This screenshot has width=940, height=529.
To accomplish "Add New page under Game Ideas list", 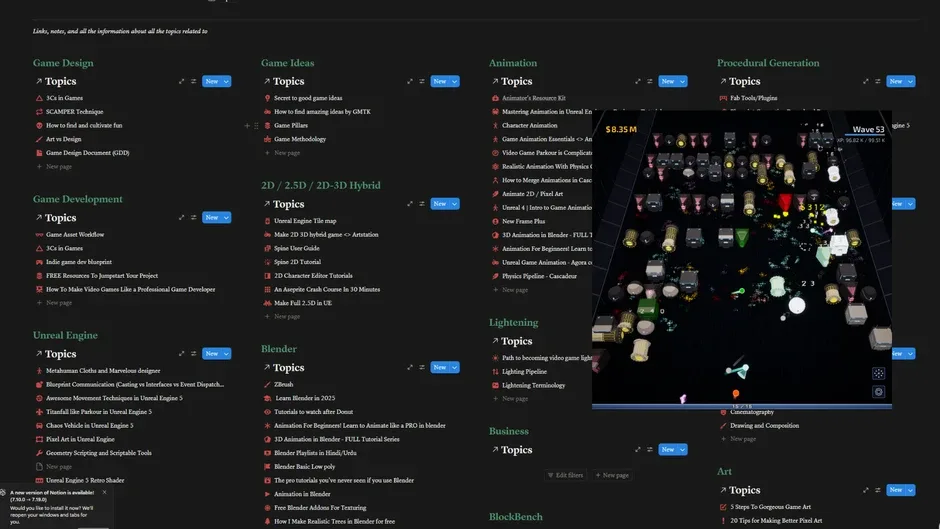I will click(282, 153).
